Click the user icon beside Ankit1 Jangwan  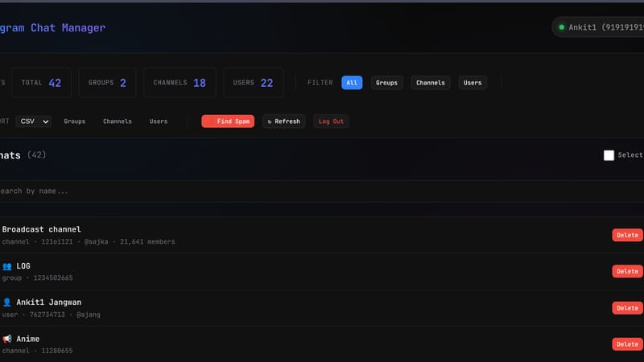[x=7, y=302]
